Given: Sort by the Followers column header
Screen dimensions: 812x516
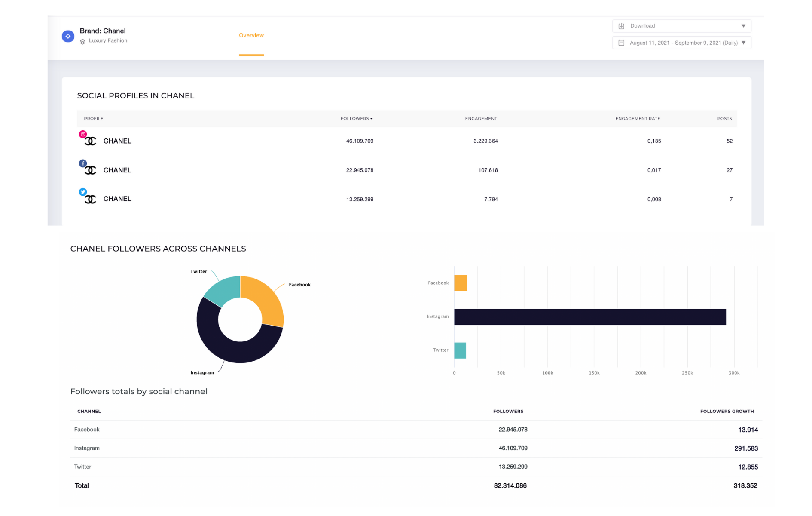Looking at the screenshot, I should point(357,119).
